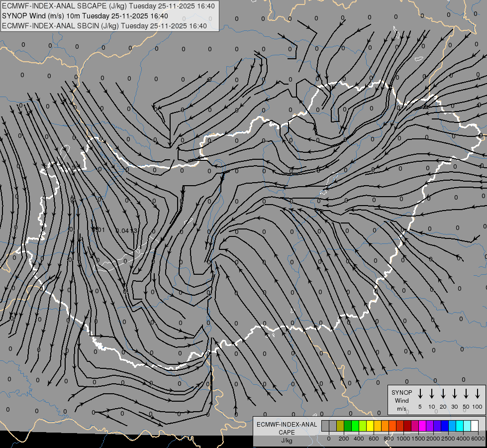
Task: Click the 30 m/s wind arrow in legend
Action: [x=454, y=394]
